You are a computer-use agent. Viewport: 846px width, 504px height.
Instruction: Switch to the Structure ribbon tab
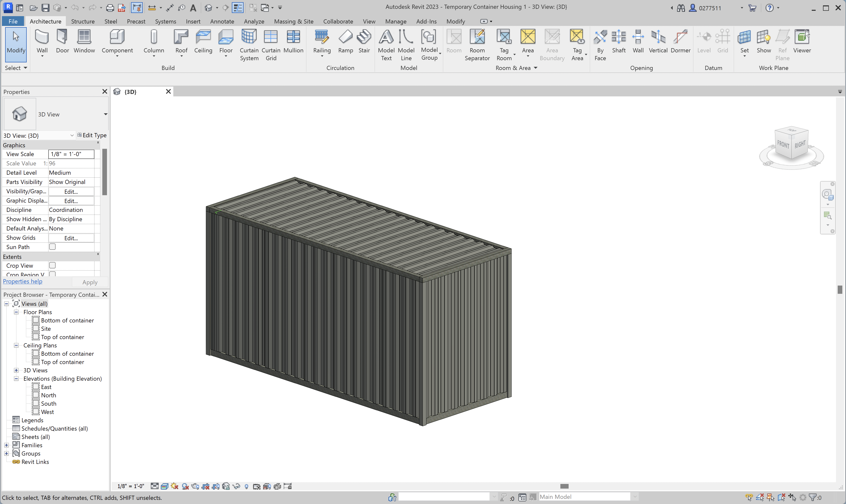[82, 21]
